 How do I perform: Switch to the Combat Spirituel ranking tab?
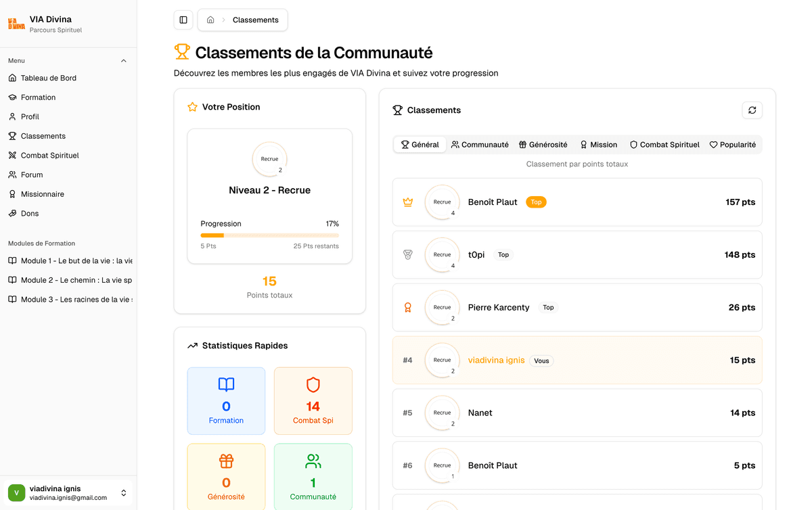(664, 145)
